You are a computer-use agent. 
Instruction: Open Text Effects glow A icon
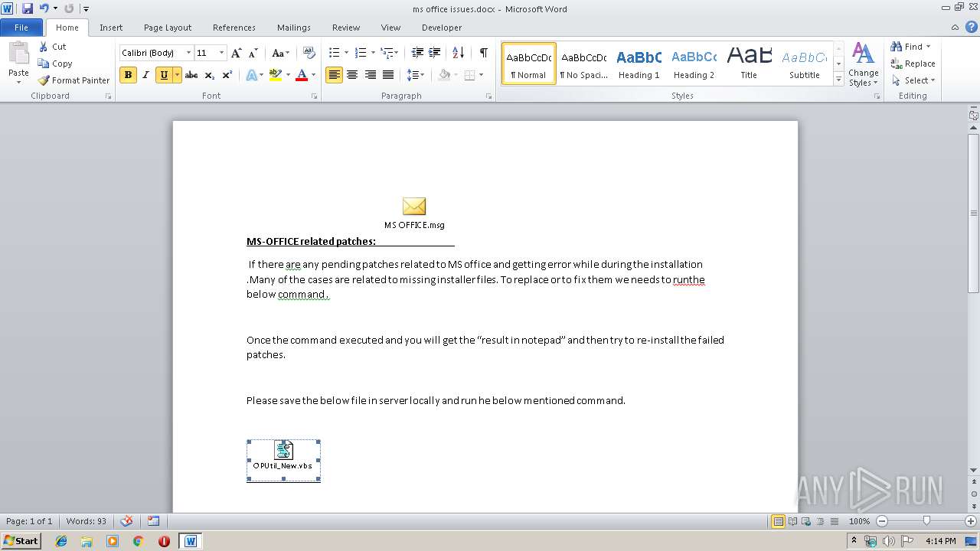251,75
